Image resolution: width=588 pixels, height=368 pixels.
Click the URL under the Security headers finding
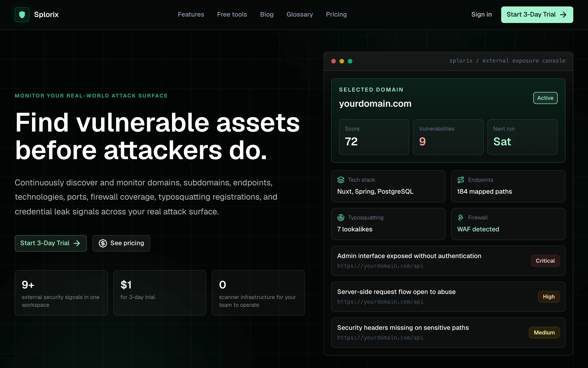pyautogui.click(x=380, y=338)
